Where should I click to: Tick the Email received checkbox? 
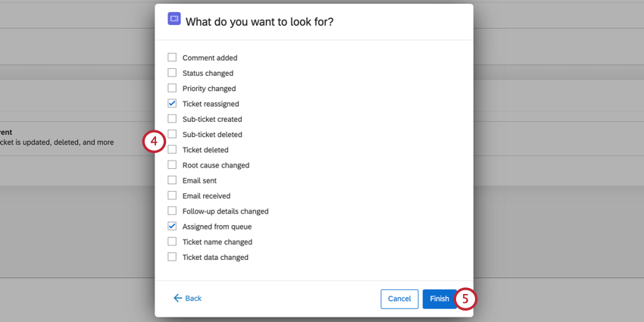[x=172, y=195]
